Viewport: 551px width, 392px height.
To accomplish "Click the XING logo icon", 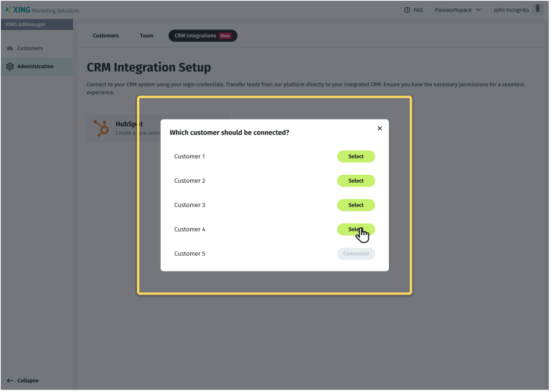I will [8, 10].
